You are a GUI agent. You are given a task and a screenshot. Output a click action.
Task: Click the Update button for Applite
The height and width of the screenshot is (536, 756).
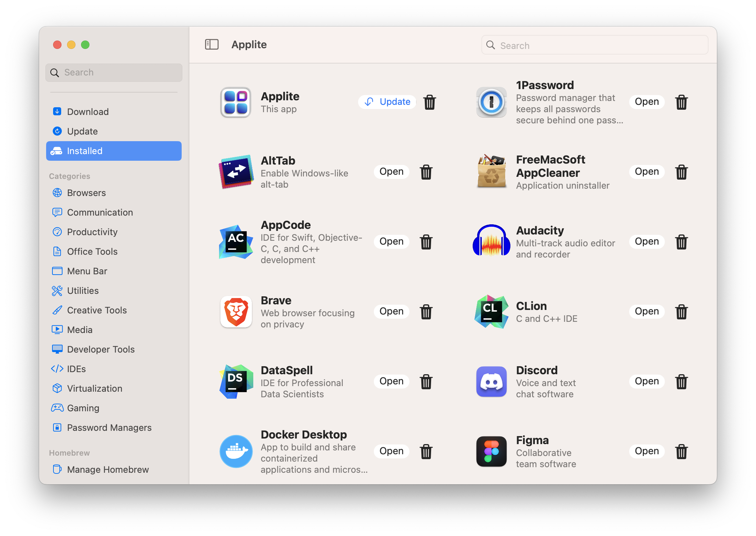(x=387, y=102)
